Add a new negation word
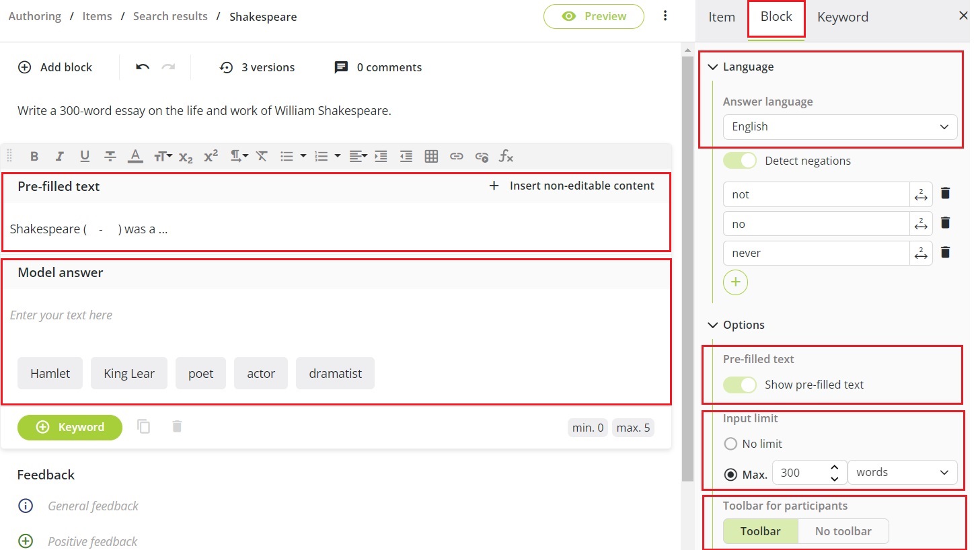 [x=735, y=282]
